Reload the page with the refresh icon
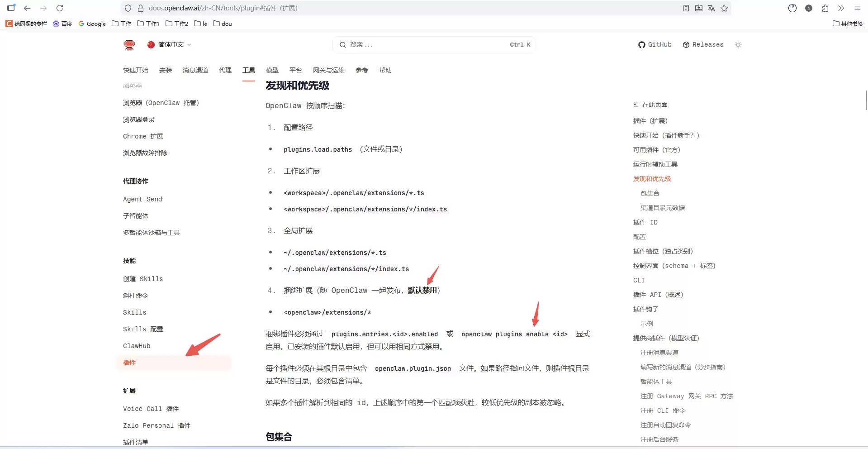The height and width of the screenshot is (449, 868). [60, 8]
